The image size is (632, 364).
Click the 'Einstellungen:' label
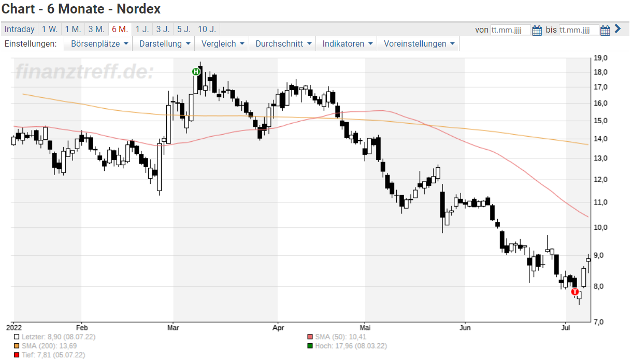click(31, 44)
